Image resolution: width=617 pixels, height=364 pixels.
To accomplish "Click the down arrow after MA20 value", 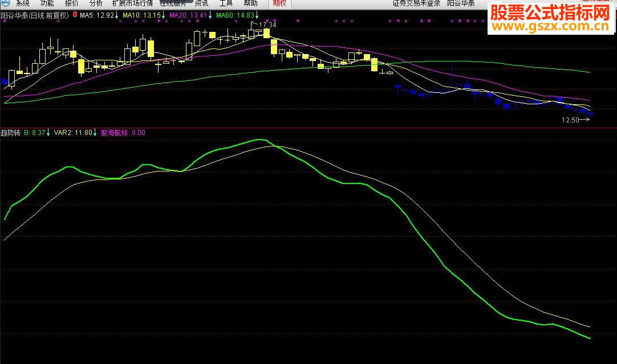I will (210, 15).
